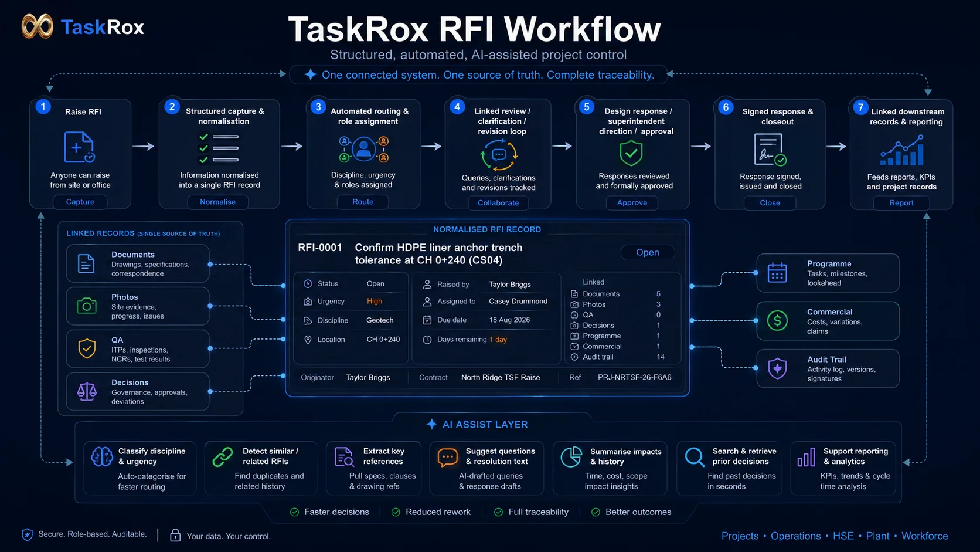Click the padlock icon beside Your data

pos(175,535)
